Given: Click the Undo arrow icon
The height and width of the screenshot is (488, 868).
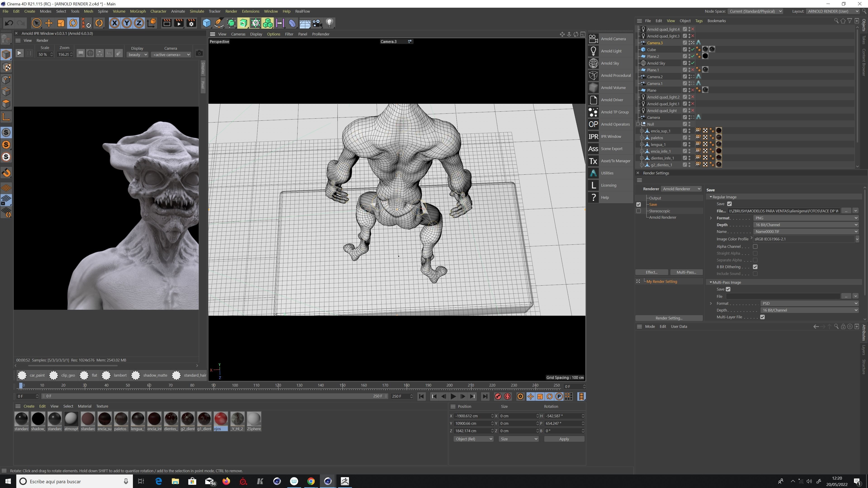Looking at the screenshot, I should click(9, 23).
